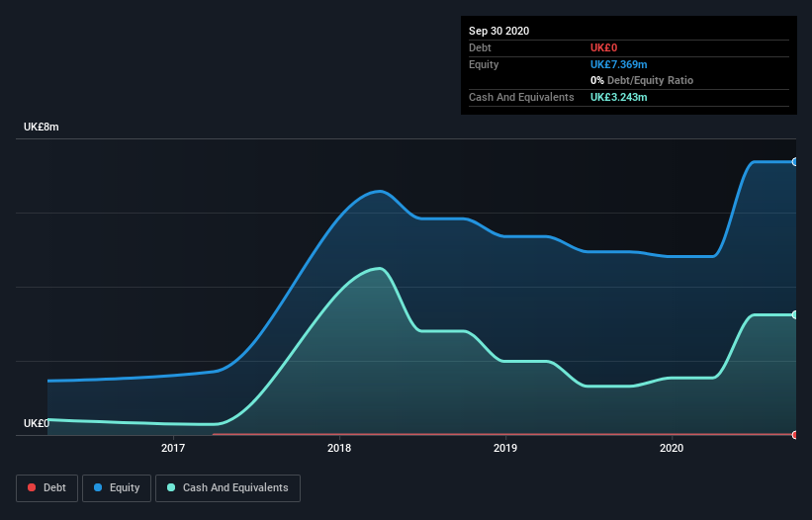812x520 pixels.
Task: Click the red UK£0 debt value
Action: point(604,47)
